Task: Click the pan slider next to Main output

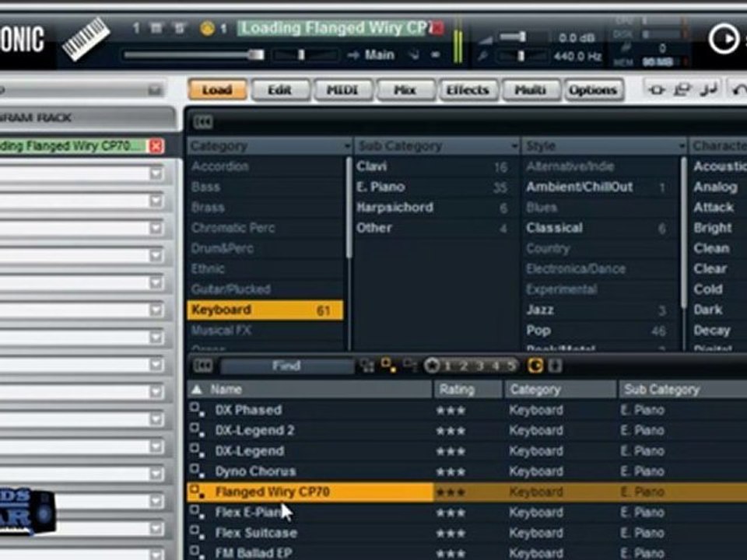Action: [x=305, y=55]
